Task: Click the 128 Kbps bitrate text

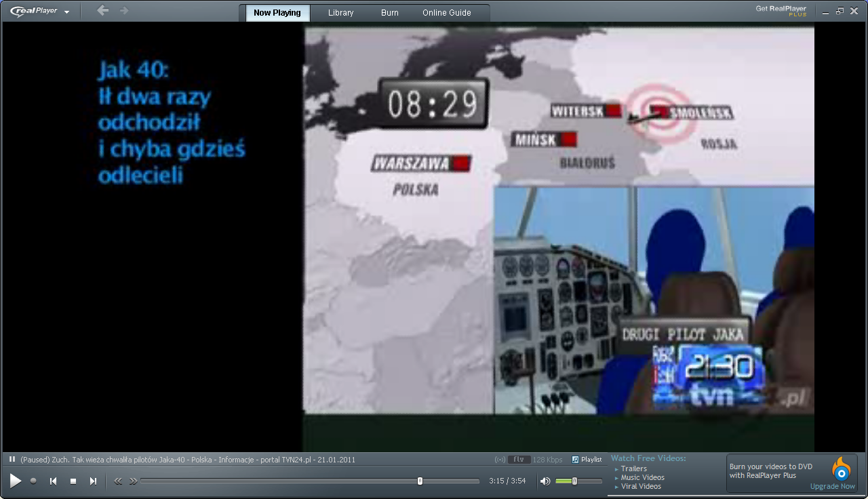Action: [548, 460]
